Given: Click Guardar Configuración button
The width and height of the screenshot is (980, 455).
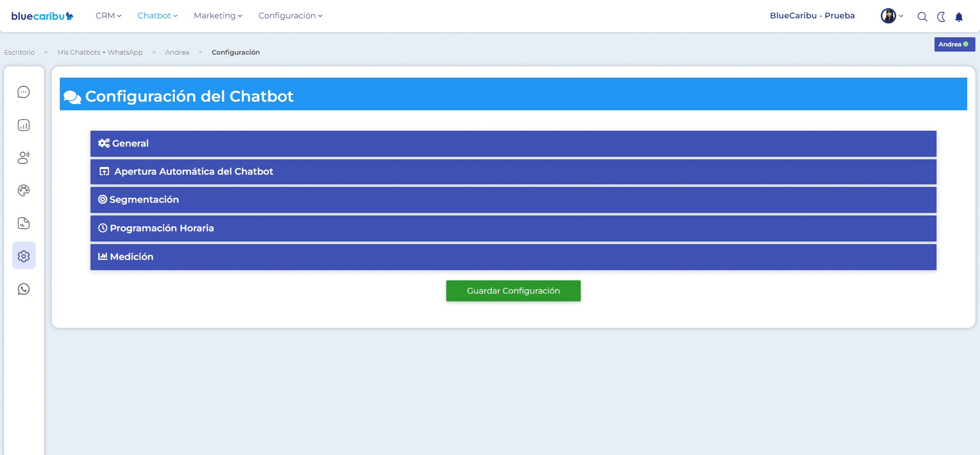Looking at the screenshot, I should (513, 291).
